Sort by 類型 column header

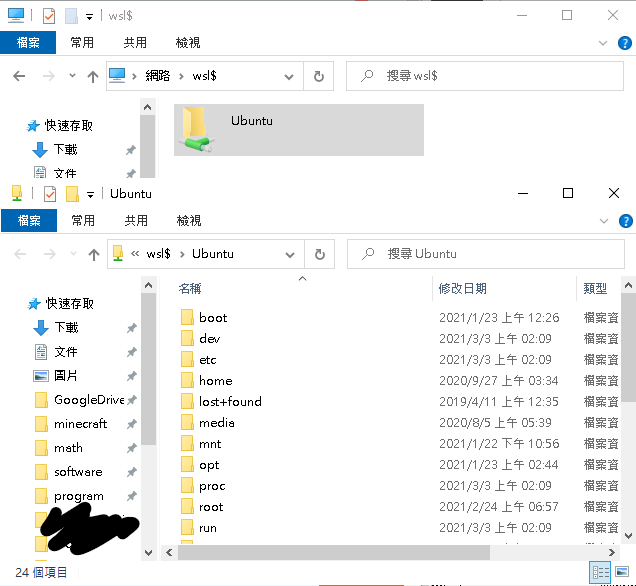pyautogui.click(x=595, y=289)
